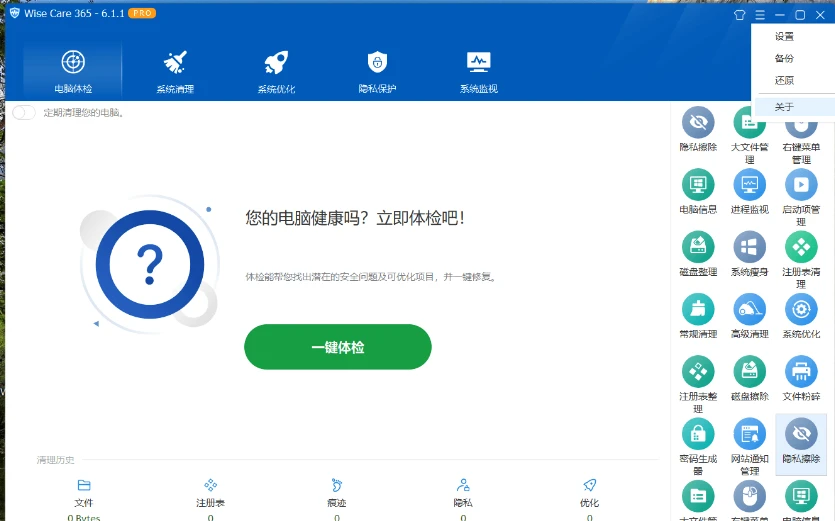
Task: Go to the 隐私保护 tab
Action: [x=377, y=72]
